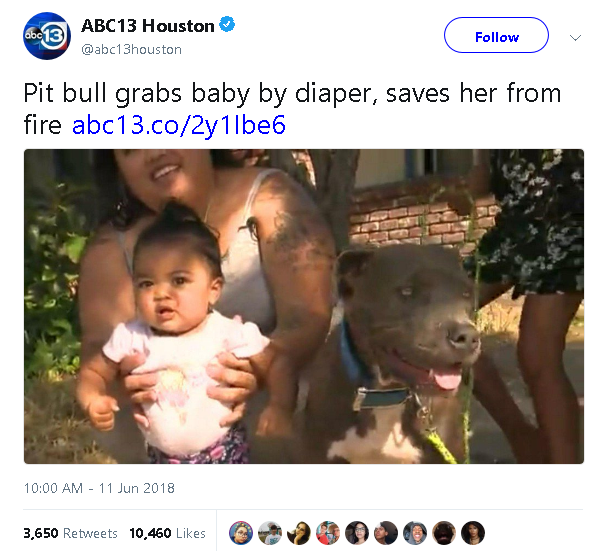View the 10,460 Likes list
The width and height of the screenshot is (608, 551).
point(167,533)
